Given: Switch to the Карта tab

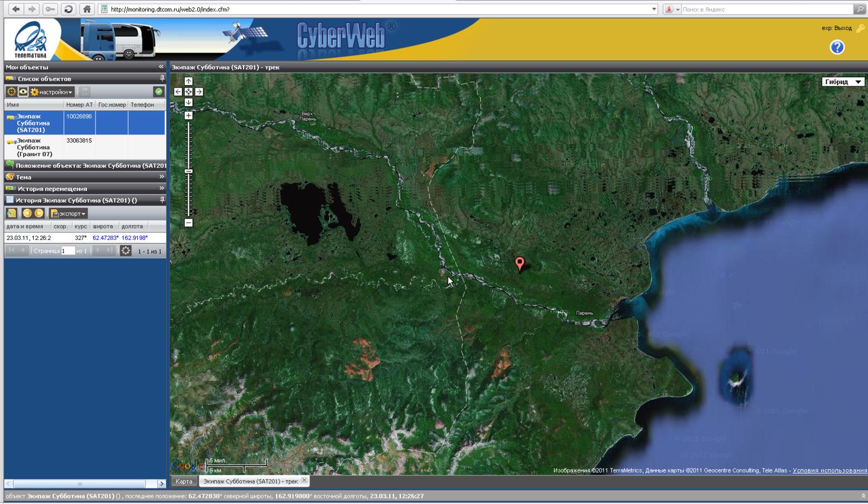Looking at the screenshot, I should [x=184, y=481].
